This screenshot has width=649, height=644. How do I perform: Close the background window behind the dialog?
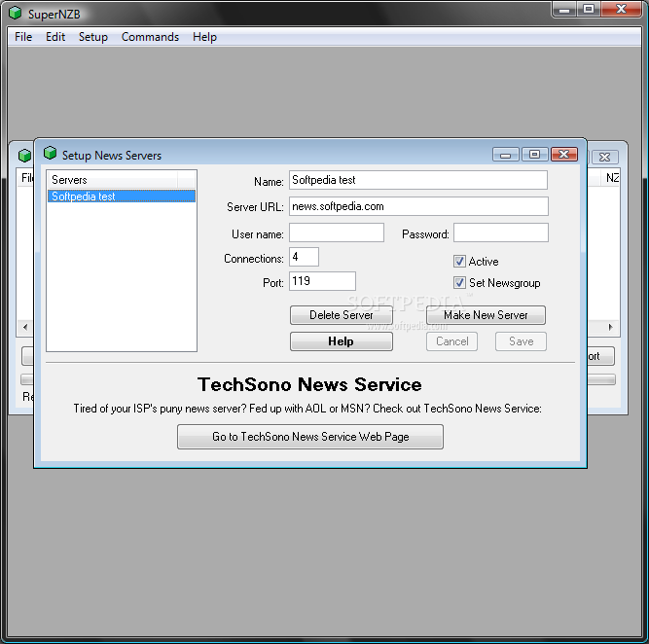point(604,157)
